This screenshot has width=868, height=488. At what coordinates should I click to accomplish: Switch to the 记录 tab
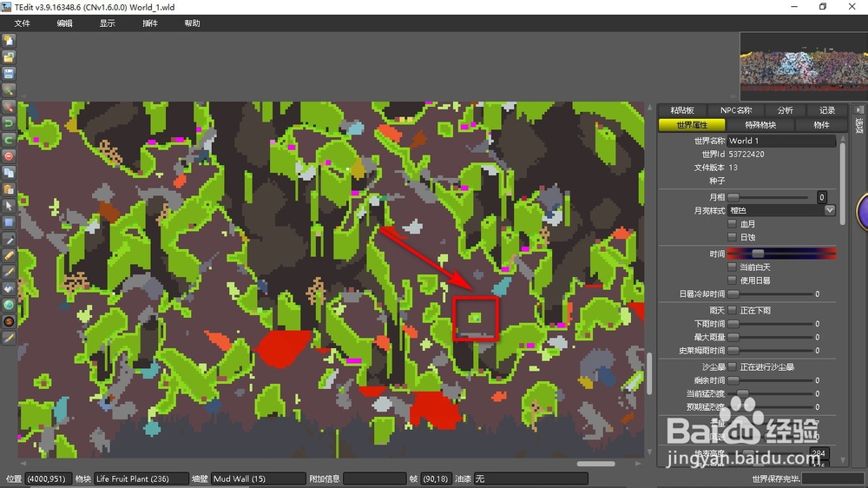coord(827,110)
